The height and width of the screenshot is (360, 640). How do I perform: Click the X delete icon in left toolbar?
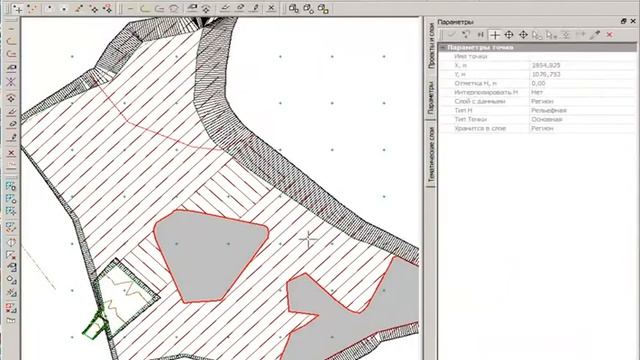[11, 153]
